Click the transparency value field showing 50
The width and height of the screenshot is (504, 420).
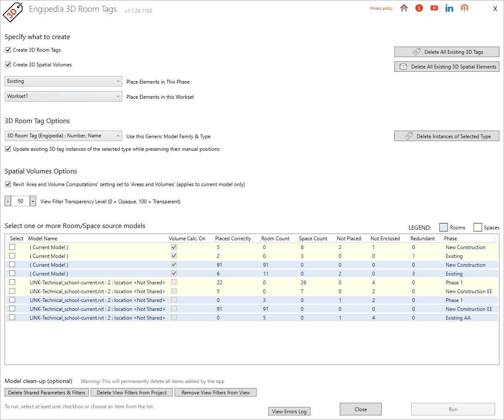pyautogui.click(x=20, y=201)
